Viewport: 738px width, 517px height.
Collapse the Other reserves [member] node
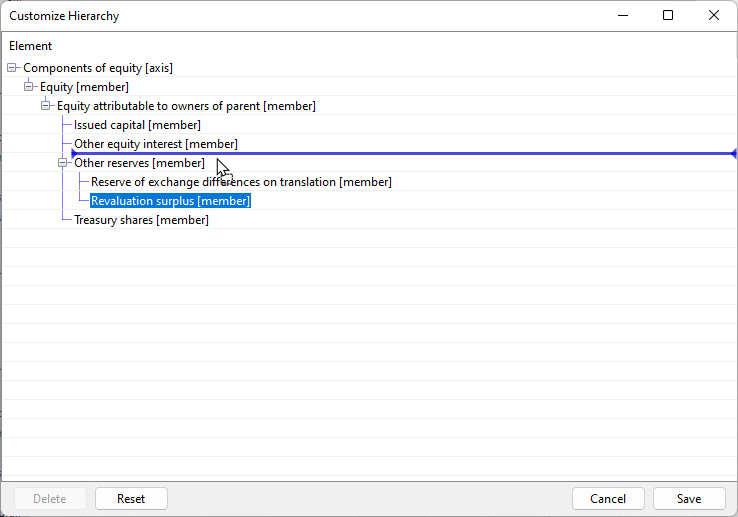coord(63,163)
